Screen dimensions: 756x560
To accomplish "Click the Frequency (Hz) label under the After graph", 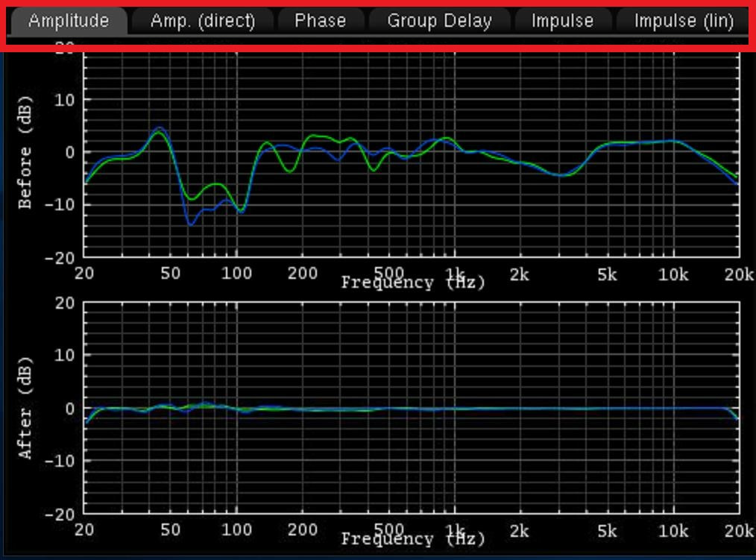I will [x=413, y=538].
